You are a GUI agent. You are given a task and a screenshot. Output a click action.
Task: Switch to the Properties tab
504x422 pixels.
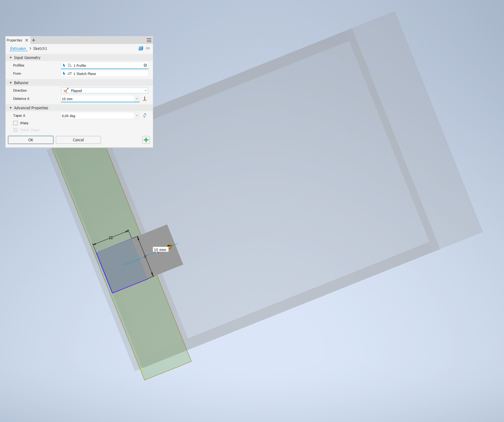pos(14,40)
